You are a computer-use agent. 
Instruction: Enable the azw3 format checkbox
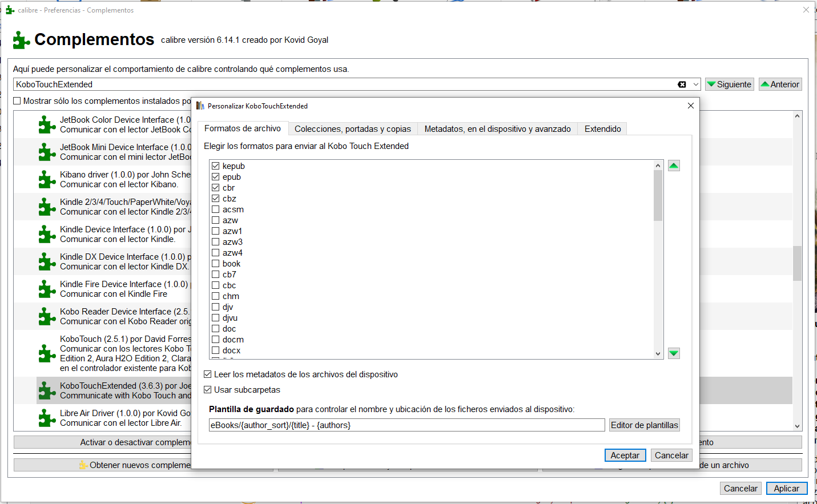(x=215, y=242)
